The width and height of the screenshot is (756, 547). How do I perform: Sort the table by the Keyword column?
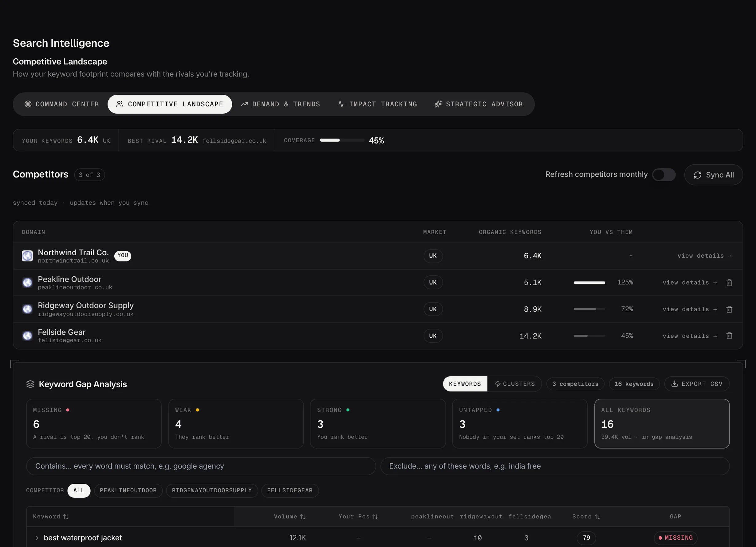coord(51,517)
